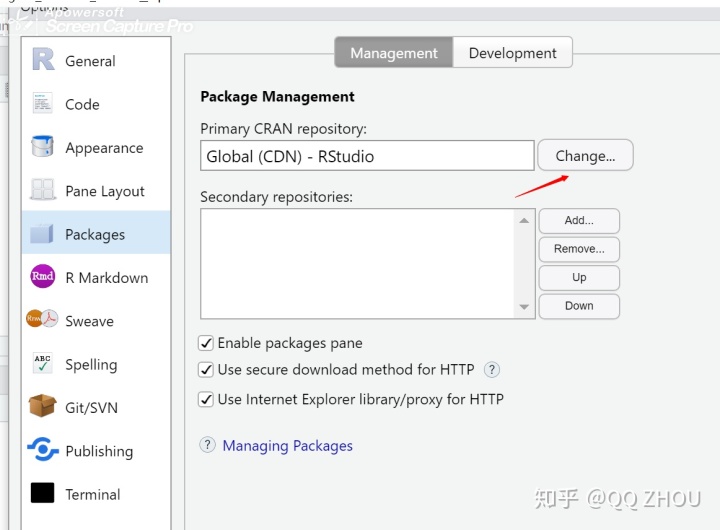
Task: Click Change... to pick CRAN mirror
Action: pos(585,156)
